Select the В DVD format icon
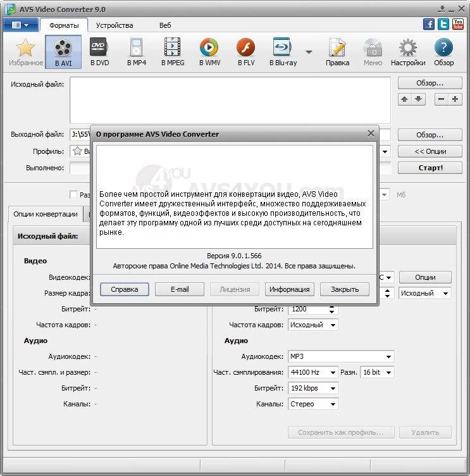Screen dimensions: 470x476 [99, 52]
